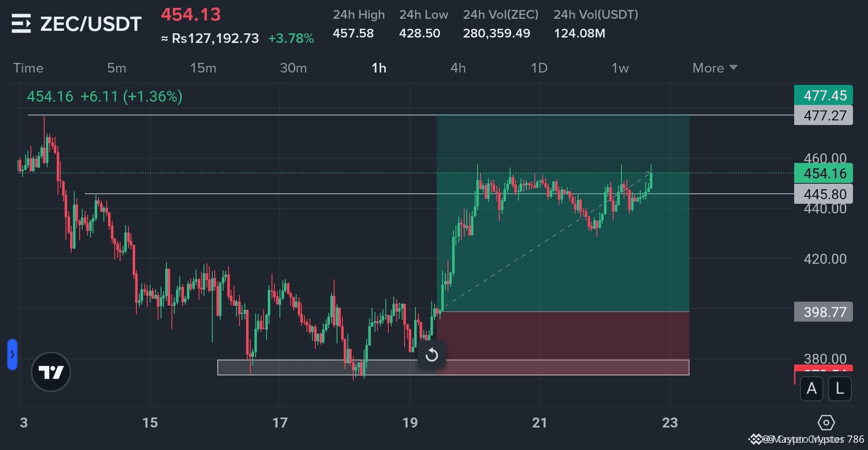Toggle auto scale A button

coord(811,388)
